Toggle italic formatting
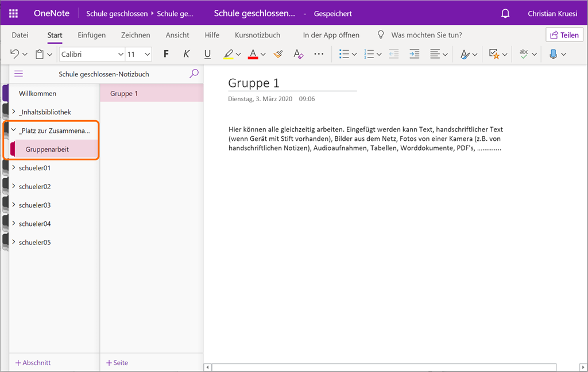Viewport: 588px width, 372px height. [x=187, y=54]
